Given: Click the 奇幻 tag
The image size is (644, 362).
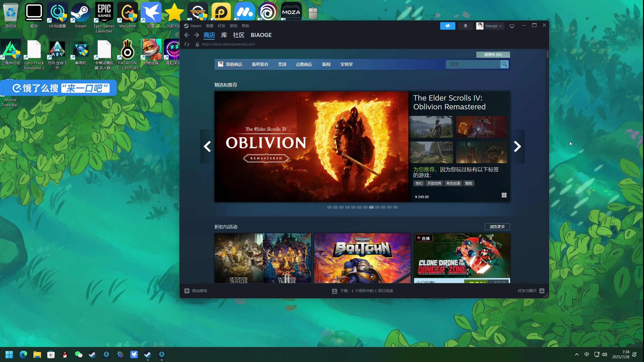Looking at the screenshot, I should tap(419, 183).
